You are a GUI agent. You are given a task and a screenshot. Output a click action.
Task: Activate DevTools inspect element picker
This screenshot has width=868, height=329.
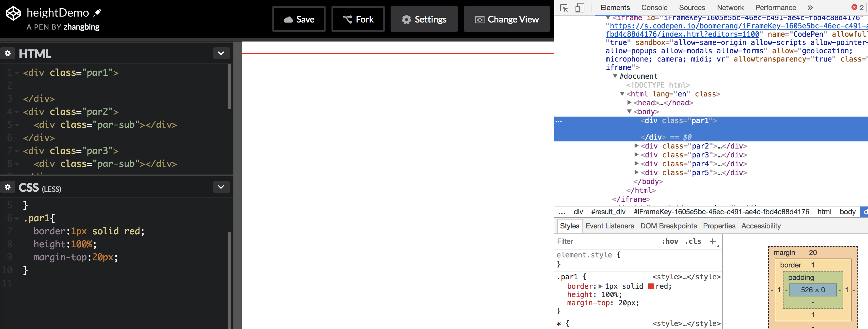pyautogui.click(x=564, y=8)
